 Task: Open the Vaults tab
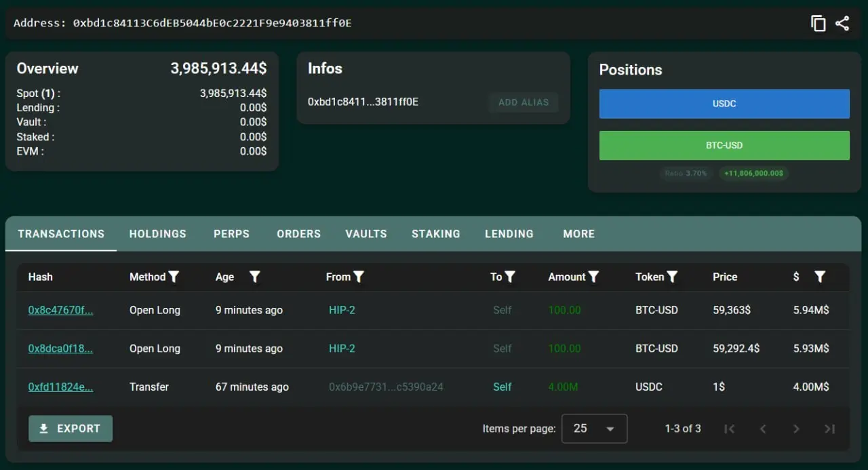pos(366,234)
